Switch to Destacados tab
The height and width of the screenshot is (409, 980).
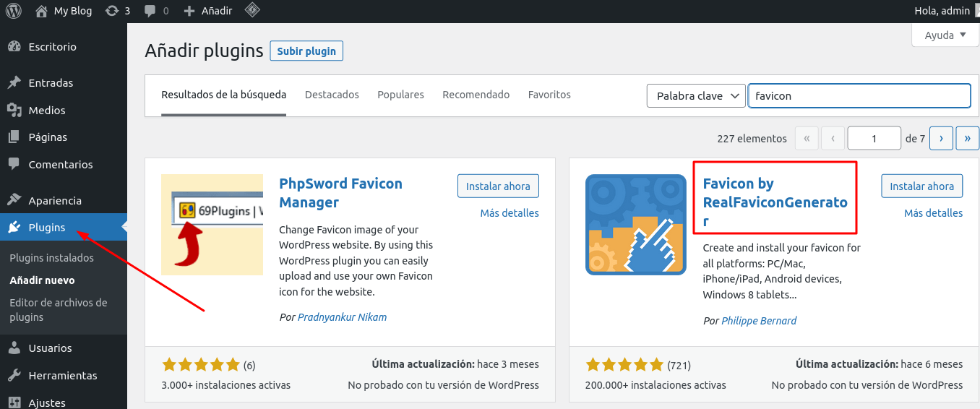click(x=332, y=95)
